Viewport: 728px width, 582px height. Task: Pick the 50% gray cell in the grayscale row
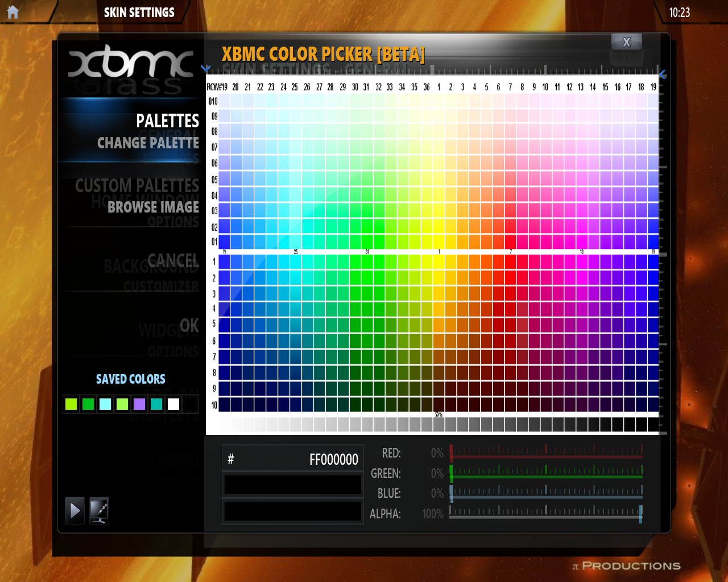[439, 425]
